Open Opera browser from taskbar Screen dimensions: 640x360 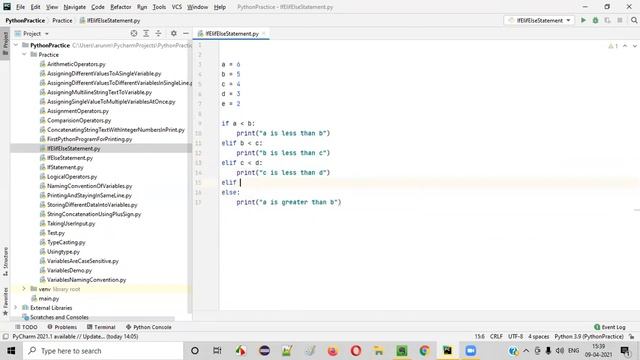pos(356,351)
